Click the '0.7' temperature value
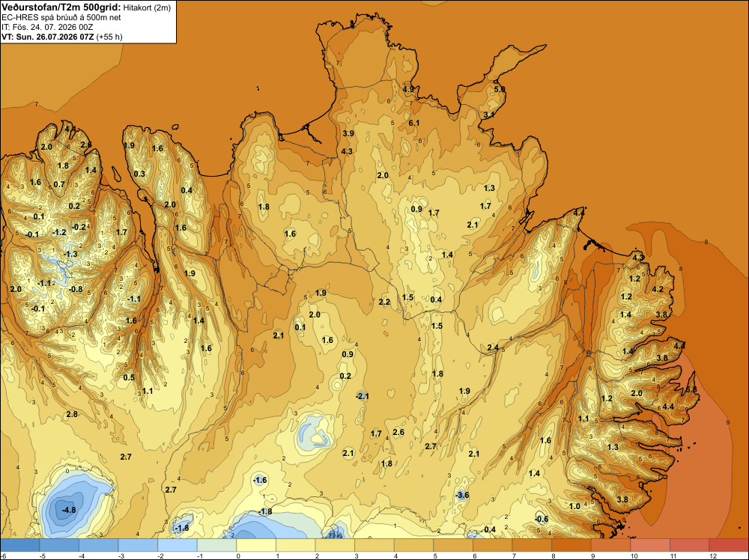This screenshot has height=560, width=749. tap(59, 184)
